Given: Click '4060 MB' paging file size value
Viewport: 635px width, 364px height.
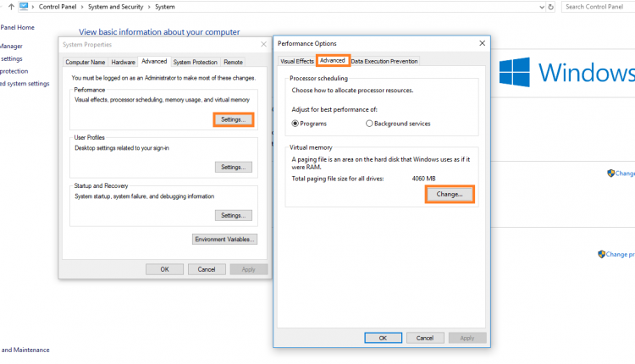Looking at the screenshot, I should [423, 179].
